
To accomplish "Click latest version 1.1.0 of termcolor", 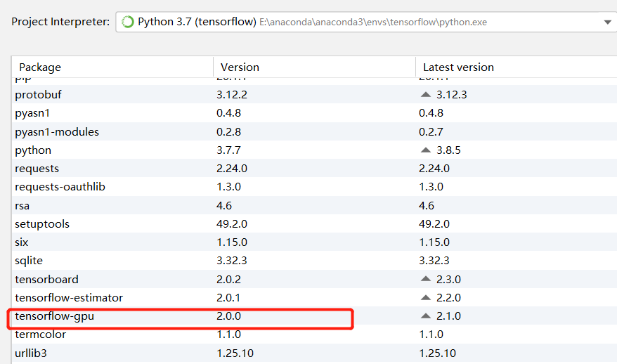I will click(x=431, y=334).
